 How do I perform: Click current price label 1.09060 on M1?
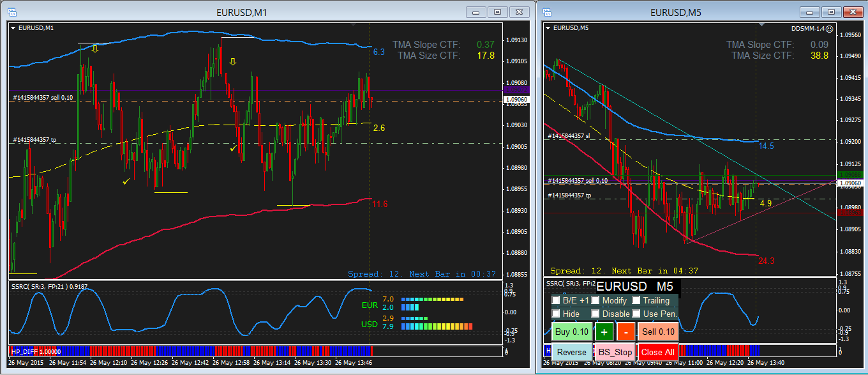coord(516,100)
